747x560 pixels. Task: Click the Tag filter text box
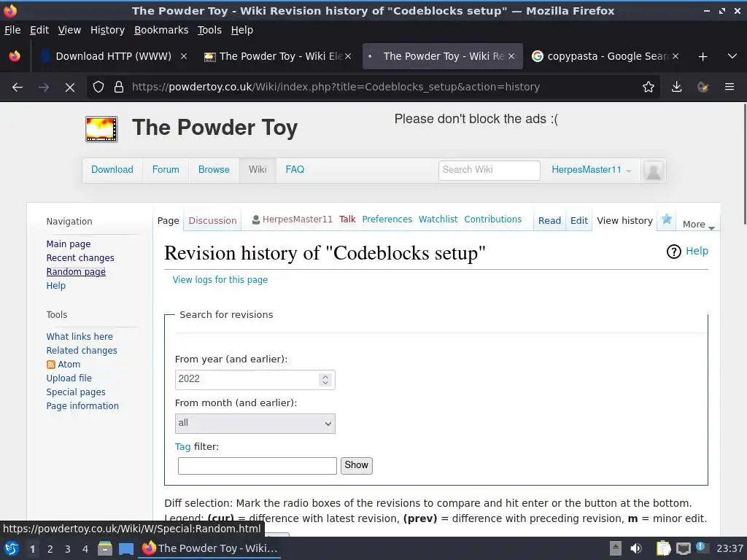tap(258, 466)
